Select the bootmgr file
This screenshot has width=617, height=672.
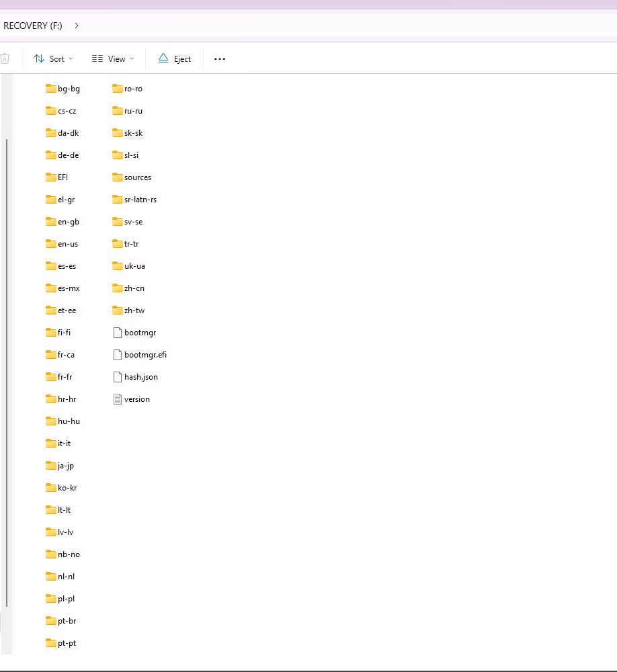pyautogui.click(x=139, y=332)
